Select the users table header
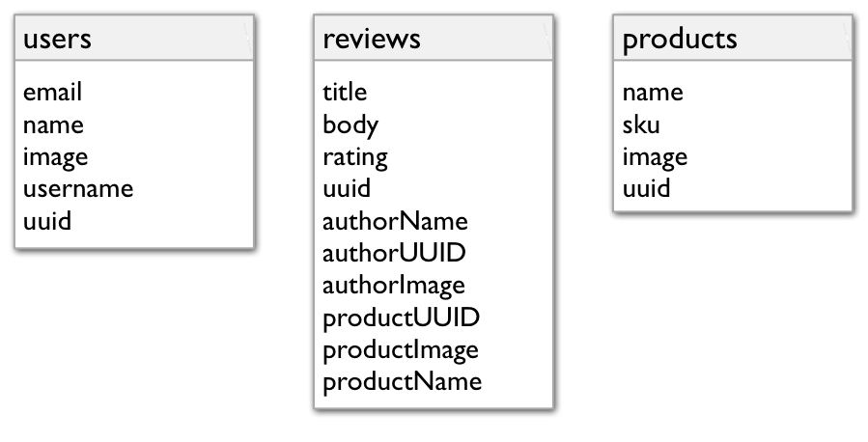 [58, 39]
